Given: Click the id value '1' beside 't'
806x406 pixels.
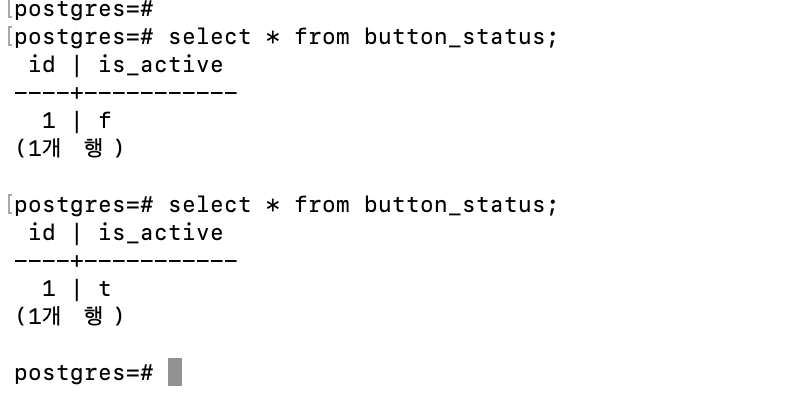Looking at the screenshot, I should pos(48,289).
